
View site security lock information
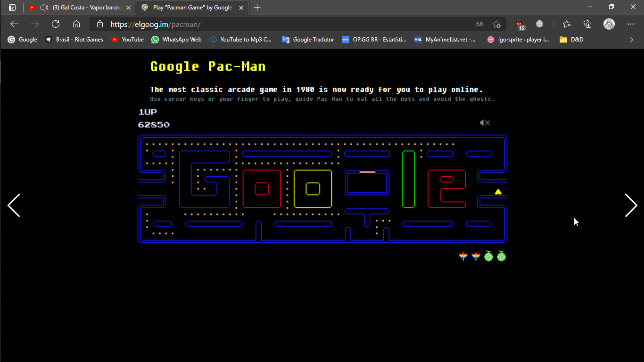99,24
